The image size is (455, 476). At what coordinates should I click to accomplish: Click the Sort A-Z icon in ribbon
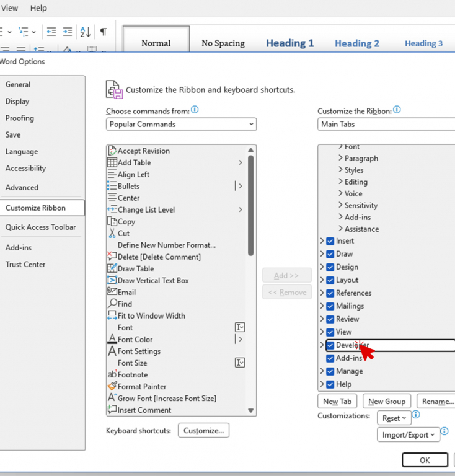point(86,32)
